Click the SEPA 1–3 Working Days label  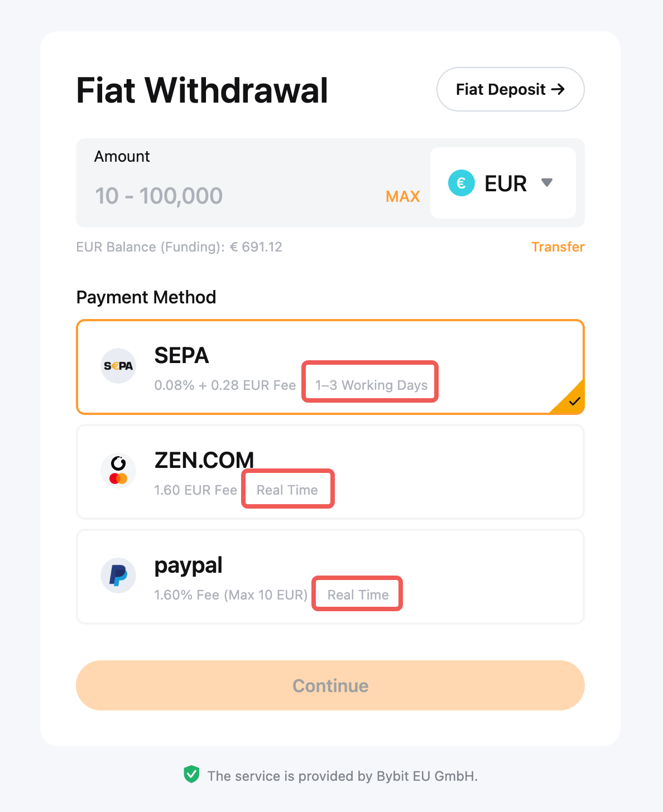pos(371,385)
